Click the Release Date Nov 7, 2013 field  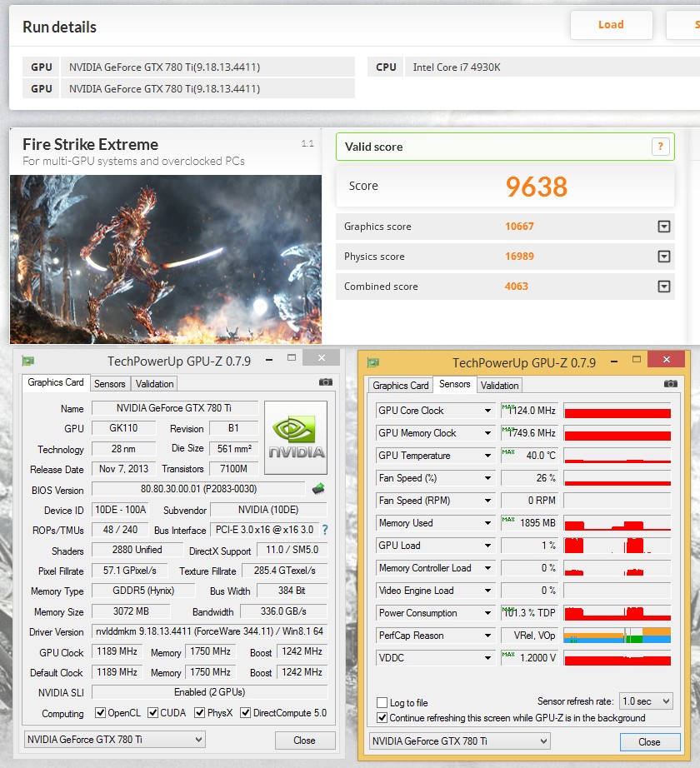click(124, 469)
